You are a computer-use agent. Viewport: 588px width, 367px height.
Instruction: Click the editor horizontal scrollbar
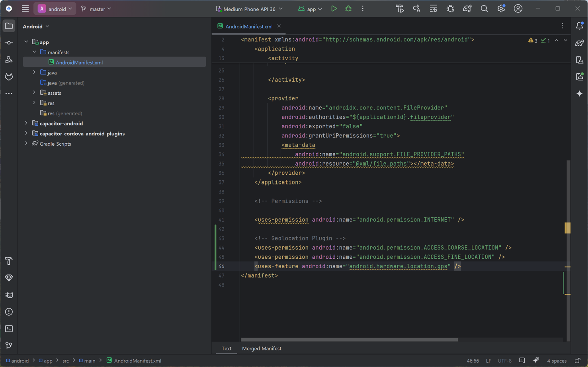tap(350, 340)
